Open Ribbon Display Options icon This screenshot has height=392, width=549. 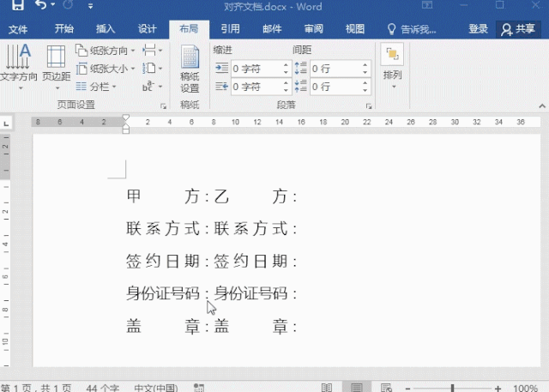(x=427, y=5)
